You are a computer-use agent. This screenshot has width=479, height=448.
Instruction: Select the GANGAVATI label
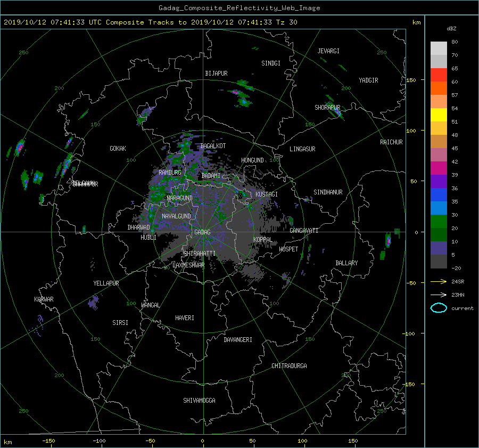(304, 231)
